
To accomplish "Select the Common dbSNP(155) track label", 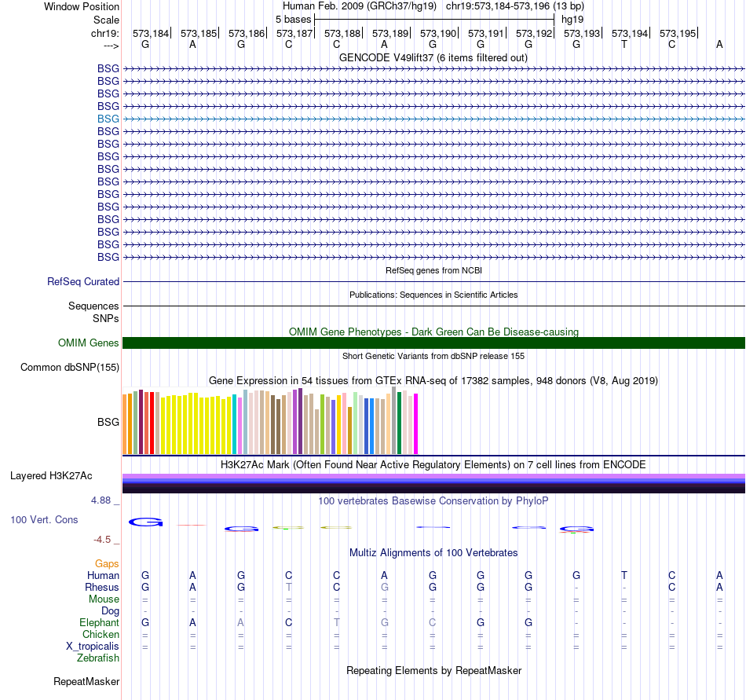I will coord(69,368).
